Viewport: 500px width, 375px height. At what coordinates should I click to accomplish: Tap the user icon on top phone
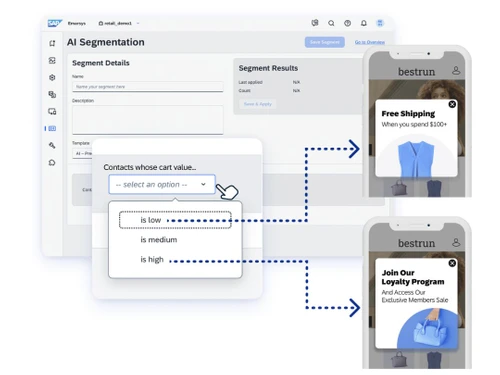(x=456, y=71)
